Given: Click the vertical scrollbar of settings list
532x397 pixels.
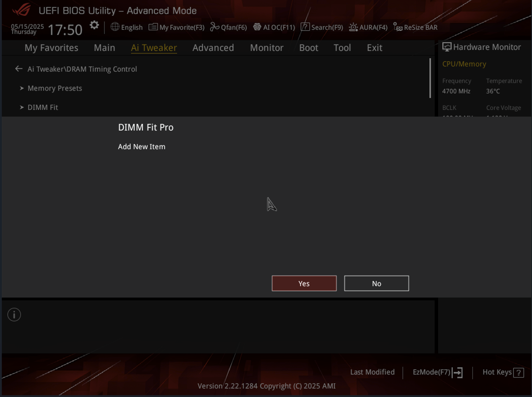Looking at the screenshot, I should coord(430,78).
